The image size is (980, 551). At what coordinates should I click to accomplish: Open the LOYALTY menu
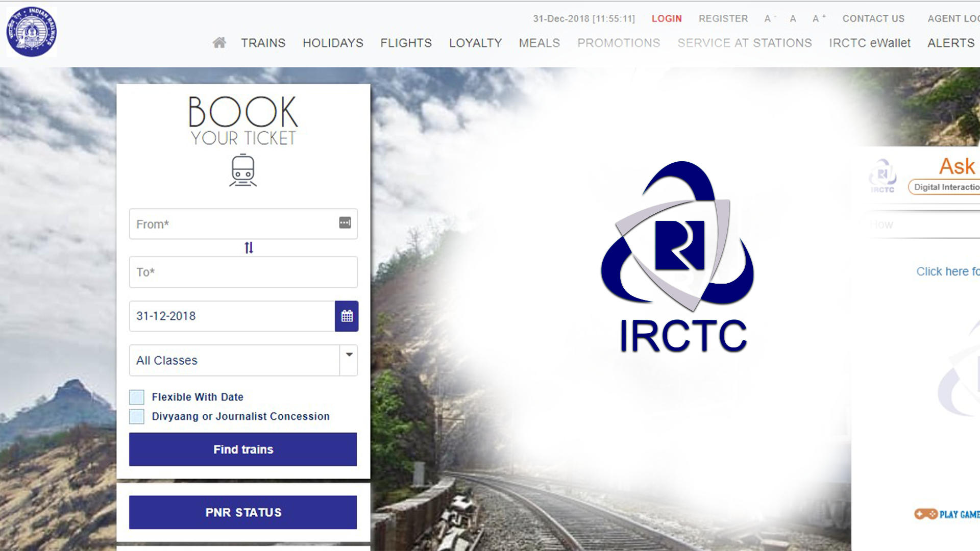(475, 43)
